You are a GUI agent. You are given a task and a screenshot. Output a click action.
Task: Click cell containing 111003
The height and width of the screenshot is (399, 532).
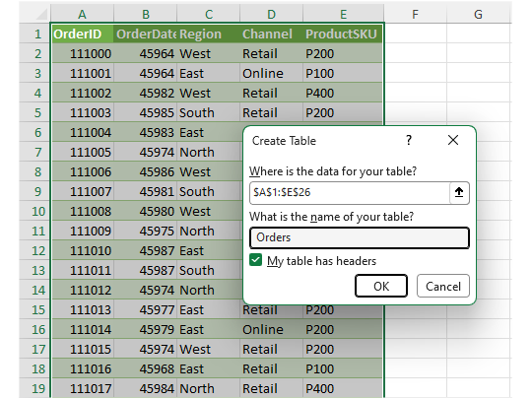pos(82,112)
